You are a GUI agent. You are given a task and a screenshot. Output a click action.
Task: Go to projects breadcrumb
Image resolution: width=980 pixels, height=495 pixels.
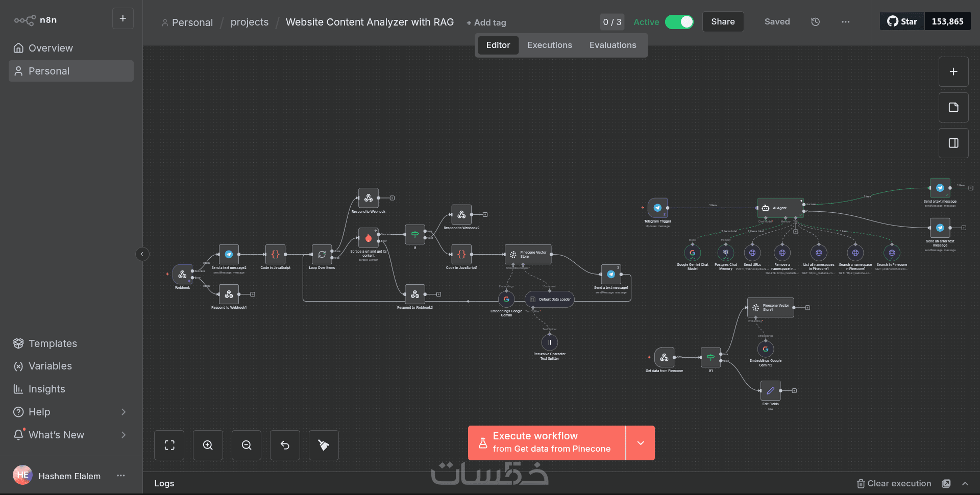(x=250, y=22)
